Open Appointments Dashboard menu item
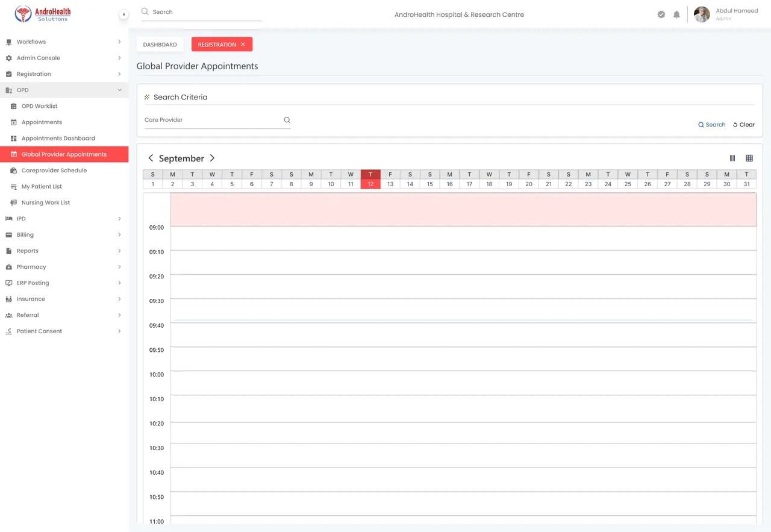Image resolution: width=771 pixels, height=532 pixels. point(64,139)
